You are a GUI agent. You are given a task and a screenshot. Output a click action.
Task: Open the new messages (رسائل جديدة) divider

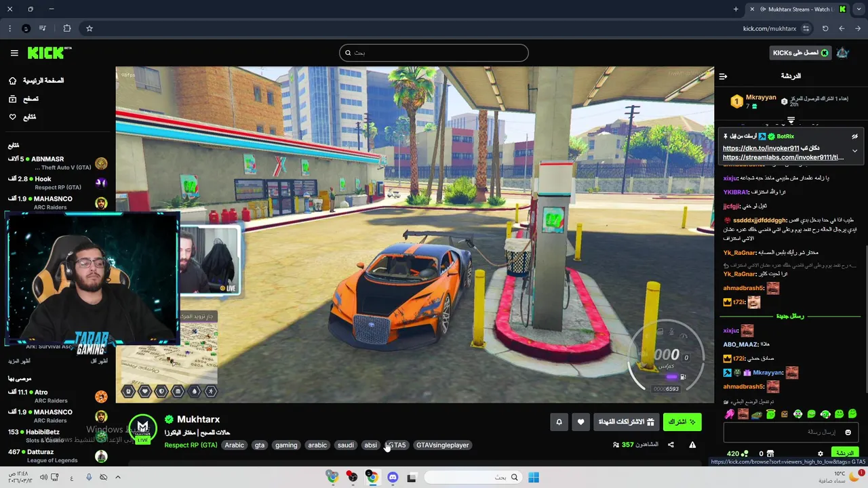coord(791,316)
